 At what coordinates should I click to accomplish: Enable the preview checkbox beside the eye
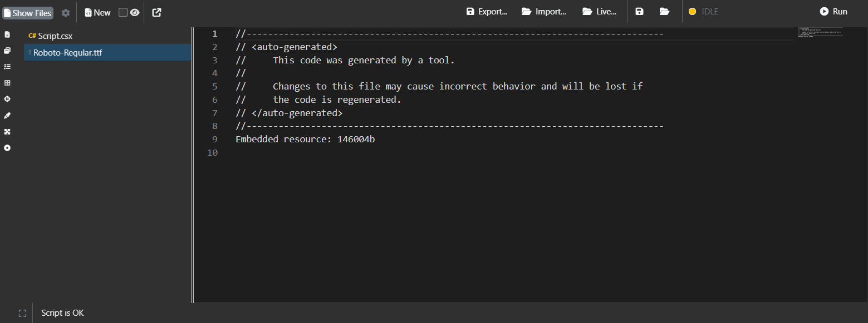pyautogui.click(x=123, y=12)
